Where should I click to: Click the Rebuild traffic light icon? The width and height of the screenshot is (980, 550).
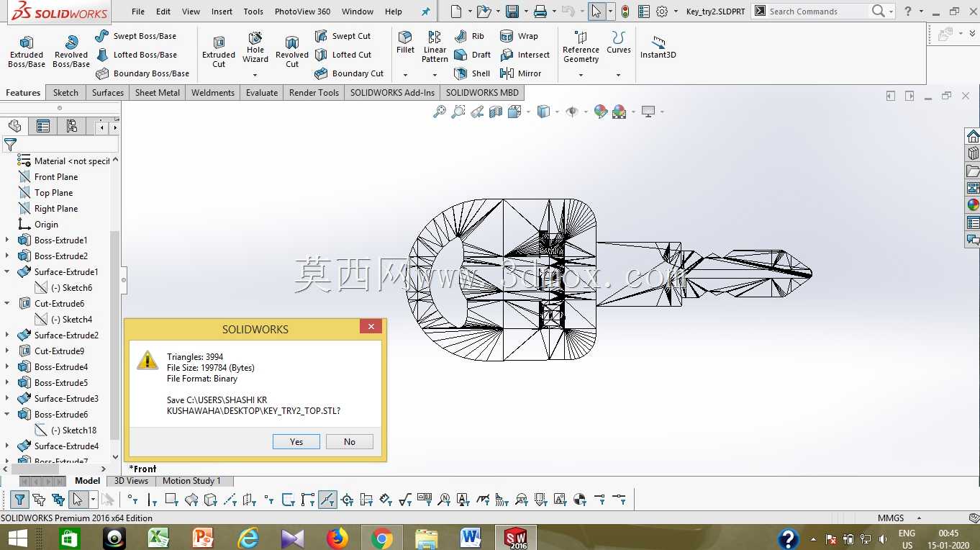click(625, 12)
